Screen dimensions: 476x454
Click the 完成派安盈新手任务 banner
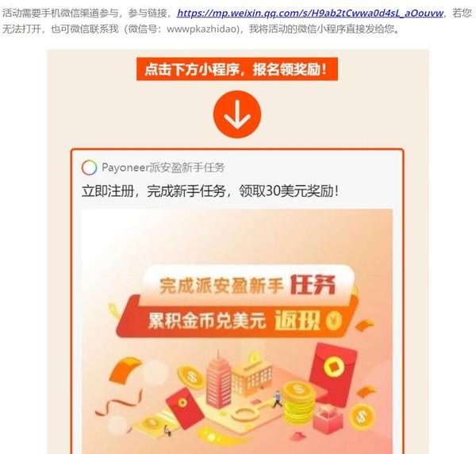coord(248,286)
